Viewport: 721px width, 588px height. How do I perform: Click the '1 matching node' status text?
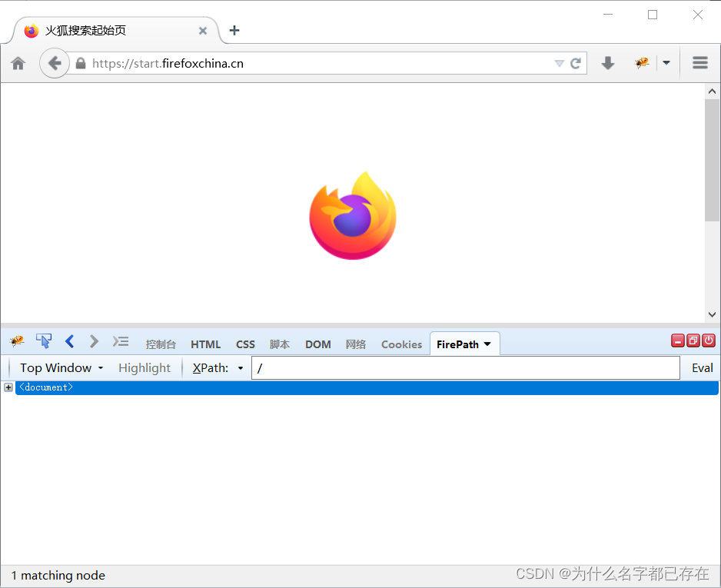point(58,576)
